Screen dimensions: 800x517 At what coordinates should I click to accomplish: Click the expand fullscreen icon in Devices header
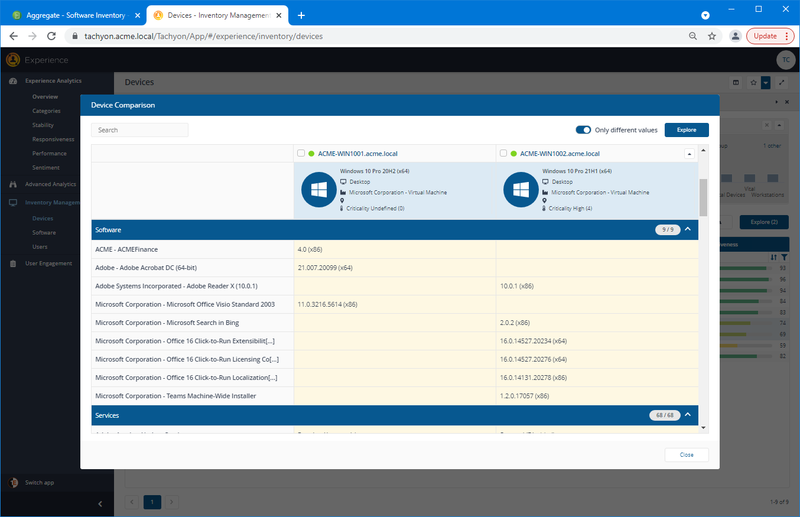pyautogui.click(x=782, y=82)
